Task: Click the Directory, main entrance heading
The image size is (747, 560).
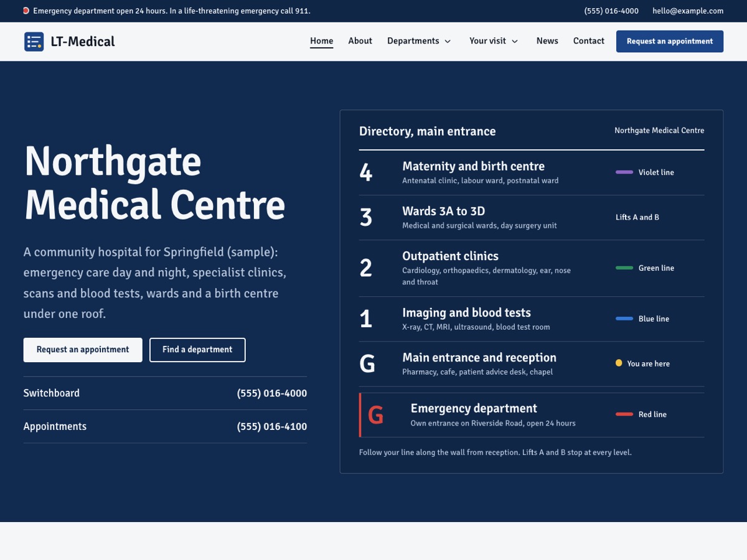Action: click(x=428, y=131)
